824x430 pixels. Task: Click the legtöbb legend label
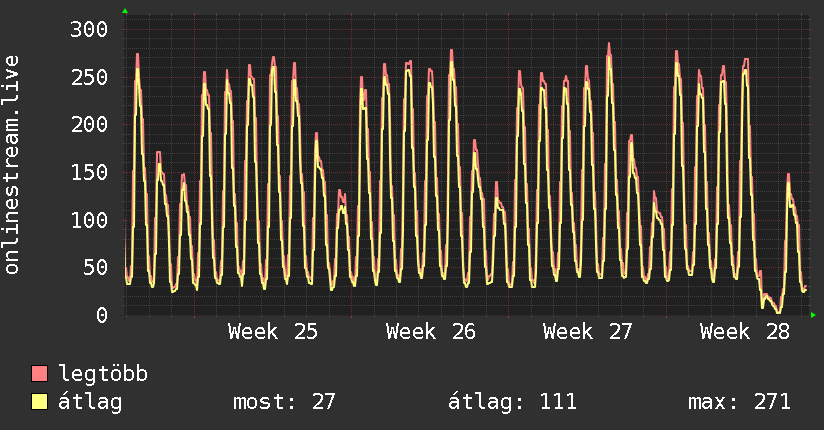coord(103,373)
